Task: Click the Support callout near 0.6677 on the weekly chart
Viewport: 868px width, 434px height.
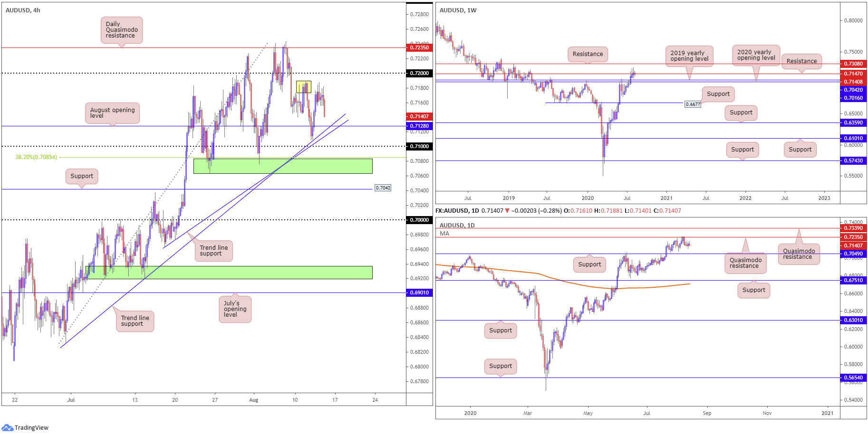Action: coord(718,94)
